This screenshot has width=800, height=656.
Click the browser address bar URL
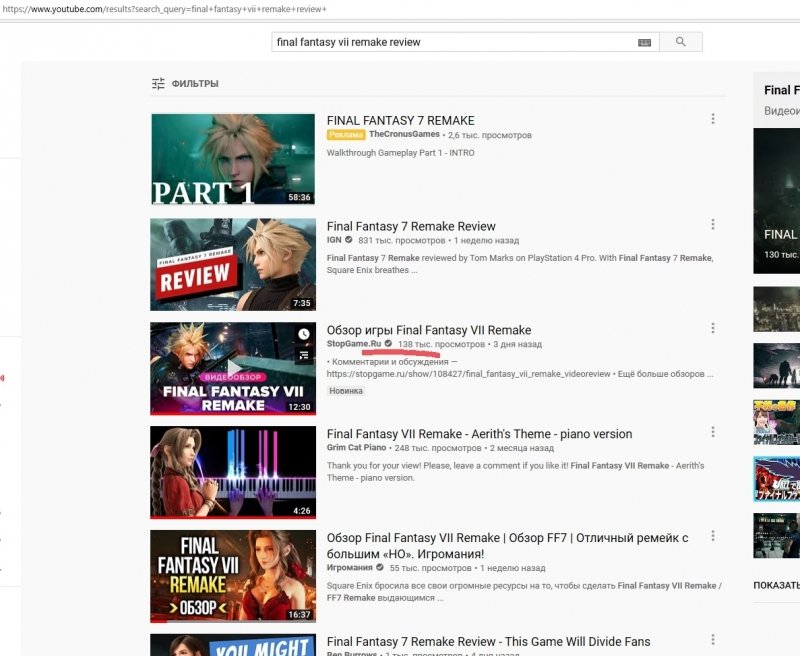pos(164,9)
